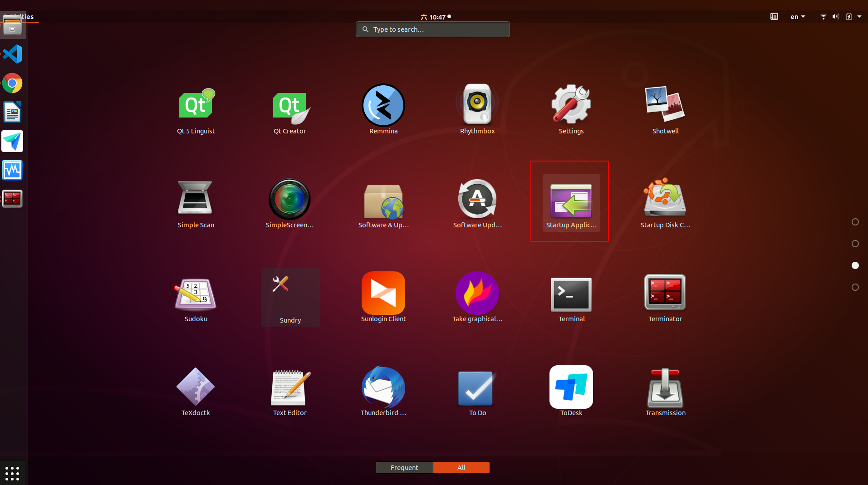
Task: Open the Transmission torrent client
Action: [x=665, y=388]
